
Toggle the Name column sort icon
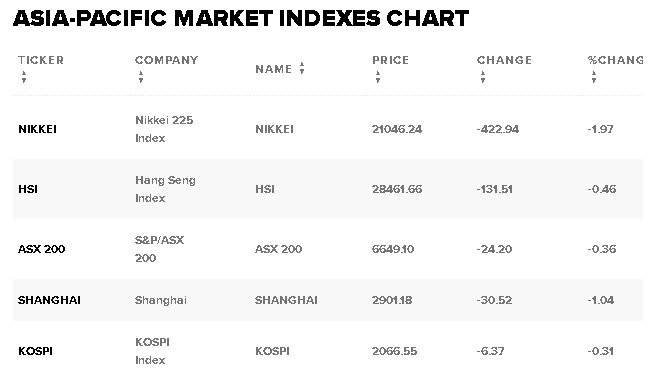click(302, 68)
